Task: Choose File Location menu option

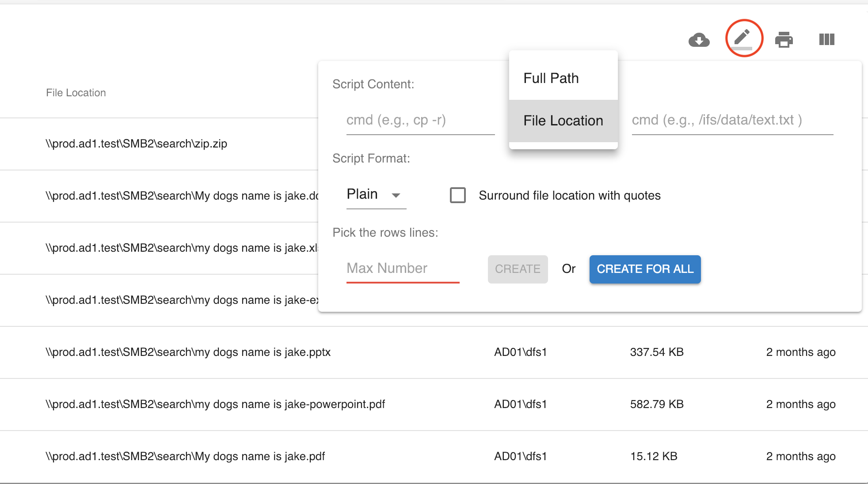Action: pyautogui.click(x=563, y=121)
